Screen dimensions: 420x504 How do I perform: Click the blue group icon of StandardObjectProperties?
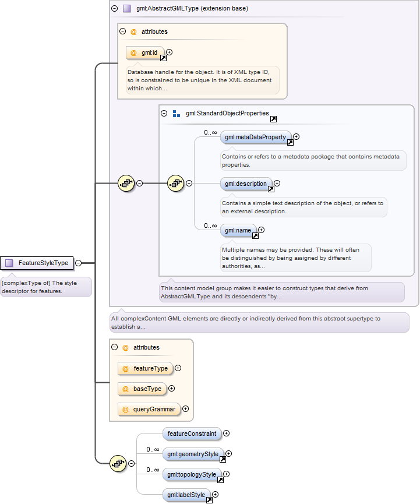pos(177,114)
